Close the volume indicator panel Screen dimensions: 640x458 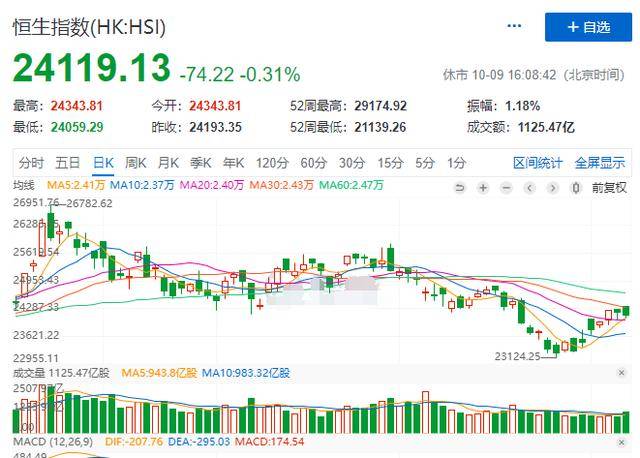coord(621,373)
